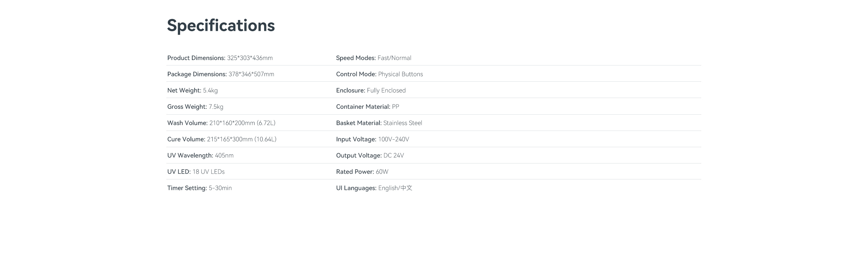The height and width of the screenshot is (273, 868).
Task: Click the Speed Modes label
Action: (x=356, y=58)
